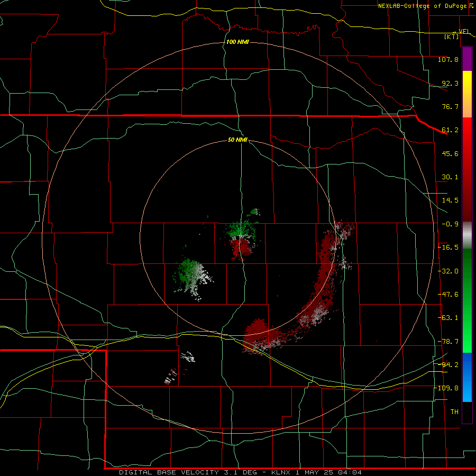Click the VEL legend title

tap(464, 31)
